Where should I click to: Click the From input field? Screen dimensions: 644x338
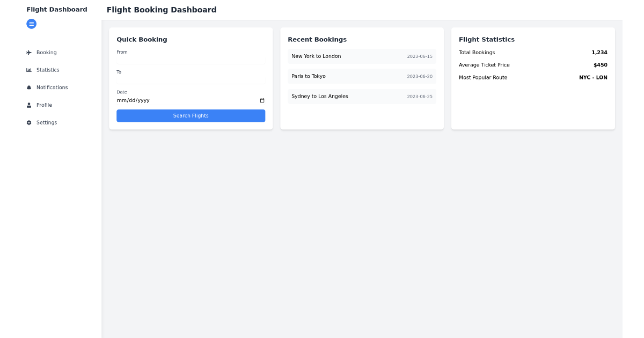[191, 59]
